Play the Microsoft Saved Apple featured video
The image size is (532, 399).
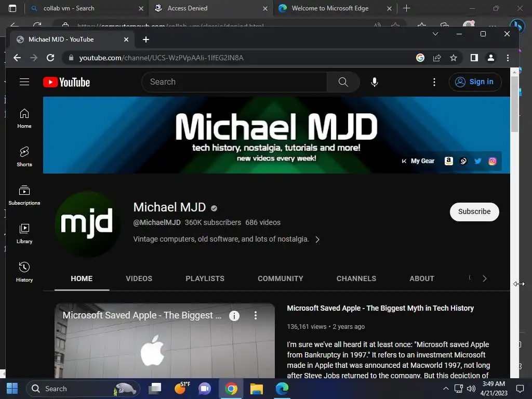[165, 341]
